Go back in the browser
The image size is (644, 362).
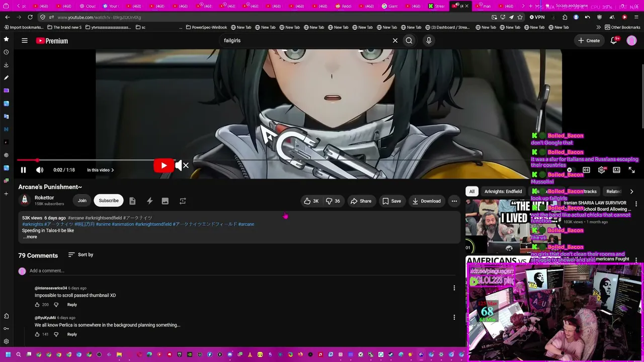8,17
